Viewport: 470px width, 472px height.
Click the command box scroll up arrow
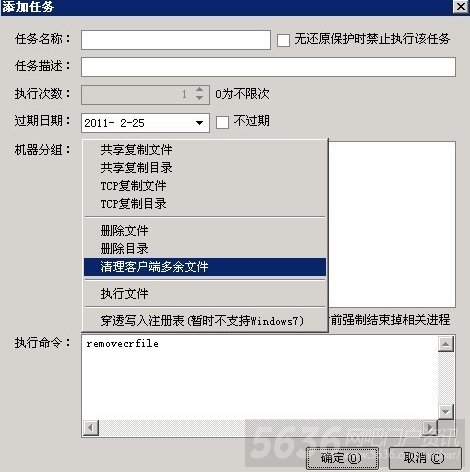(x=446, y=344)
